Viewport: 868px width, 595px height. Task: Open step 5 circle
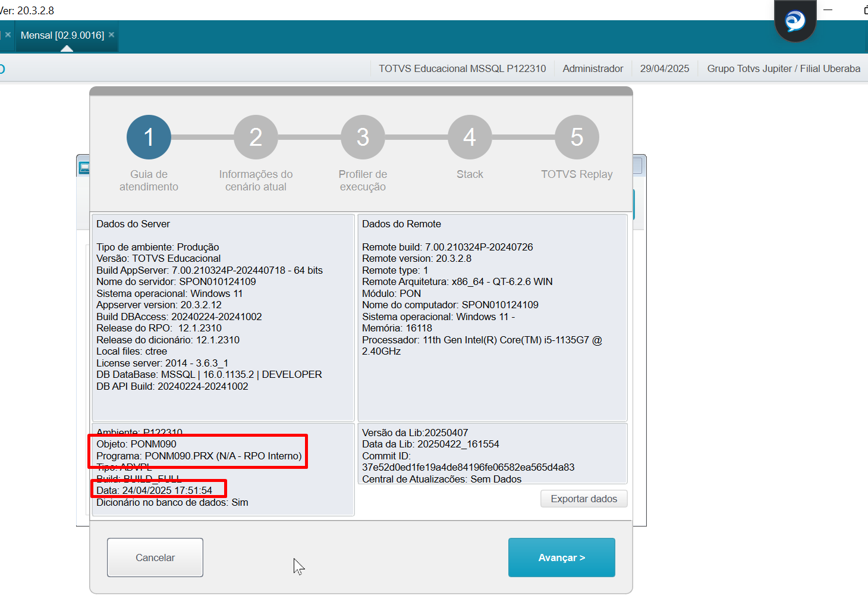(x=577, y=137)
